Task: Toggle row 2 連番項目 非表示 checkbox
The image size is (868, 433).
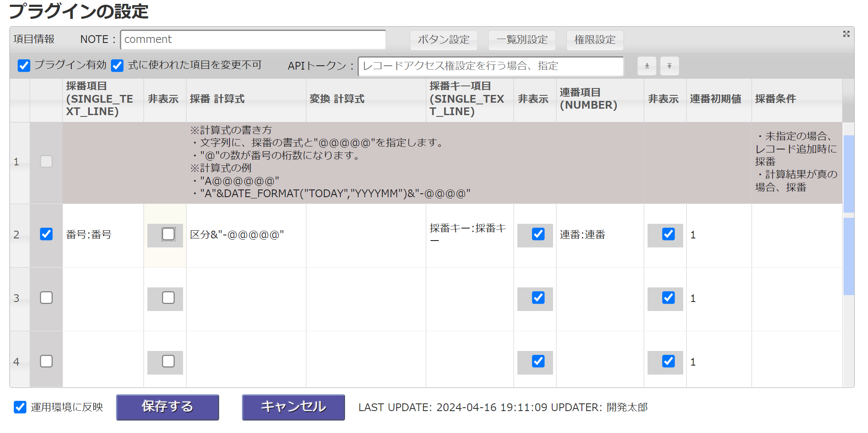Action: pos(669,234)
